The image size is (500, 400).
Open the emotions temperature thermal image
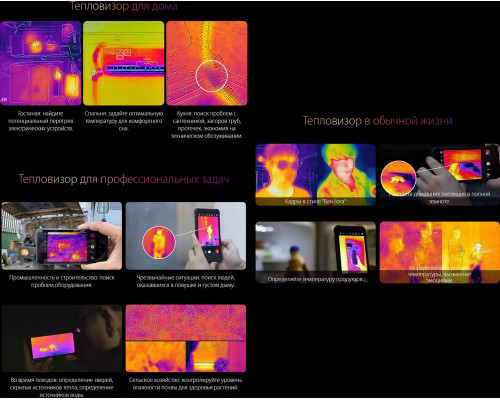tap(440, 252)
